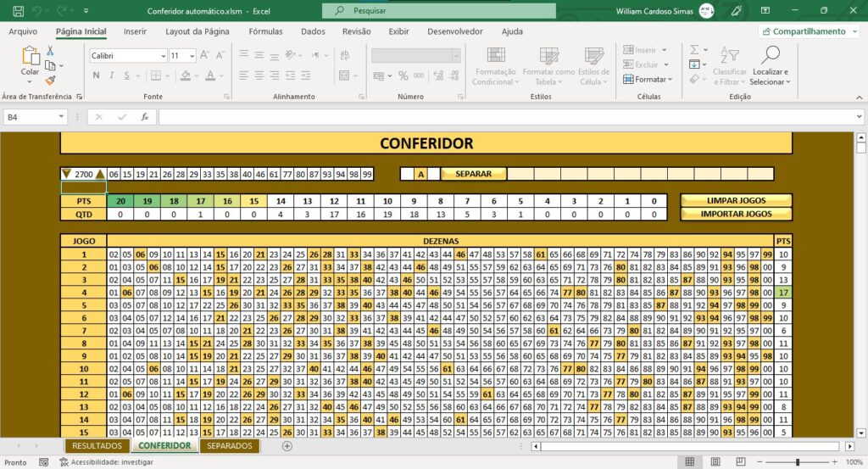Screen dimensions: 868x469
Task: Click the font color A icon
Action: tap(210, 75)
